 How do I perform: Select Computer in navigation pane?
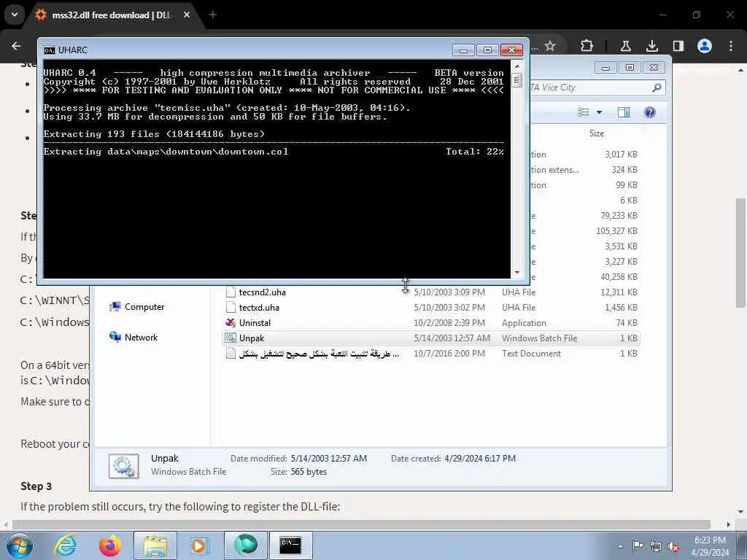click(x=136, y=307)
